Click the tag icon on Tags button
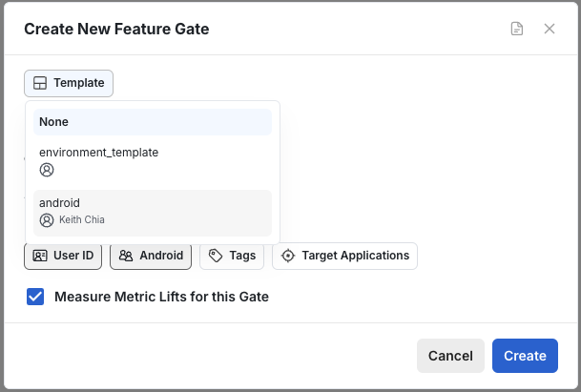 216,256
